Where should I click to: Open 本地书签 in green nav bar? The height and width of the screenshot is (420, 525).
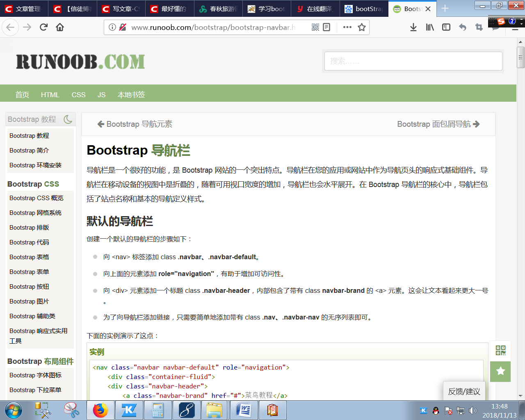pyautogui.click(x=131, y=95)
